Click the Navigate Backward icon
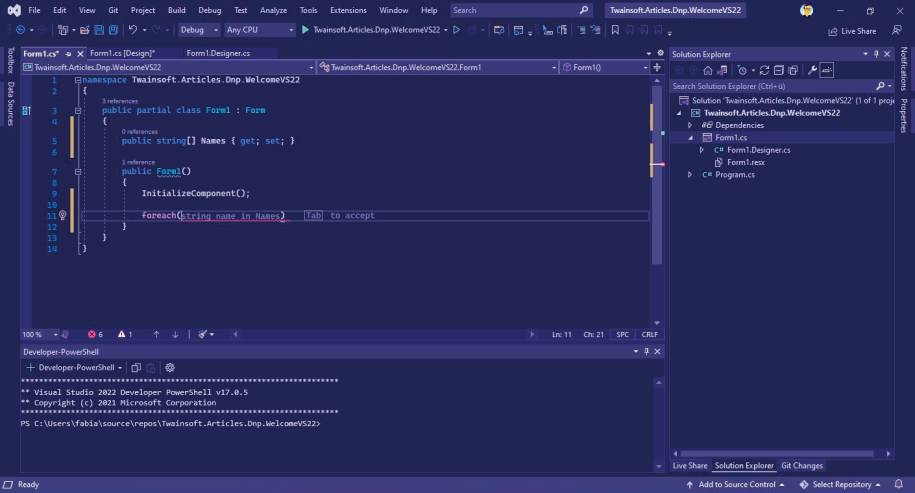Screen dimensions: 915x493 click(x=20, y=30)
